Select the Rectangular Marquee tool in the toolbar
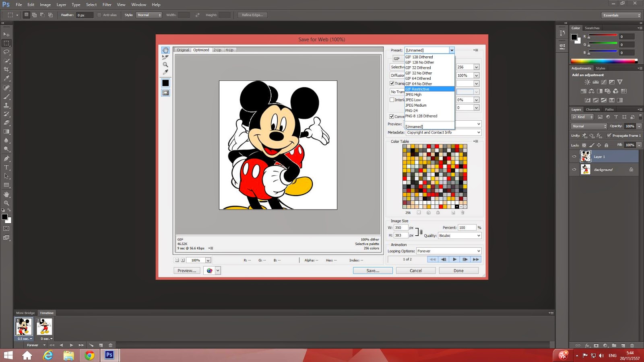The image size is (644, 362). [x=6, y=43]
